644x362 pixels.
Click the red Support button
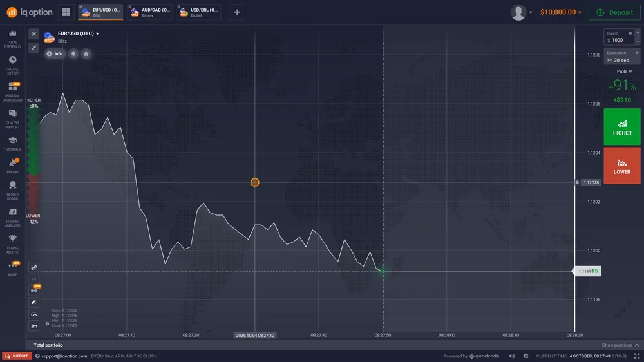17,356
